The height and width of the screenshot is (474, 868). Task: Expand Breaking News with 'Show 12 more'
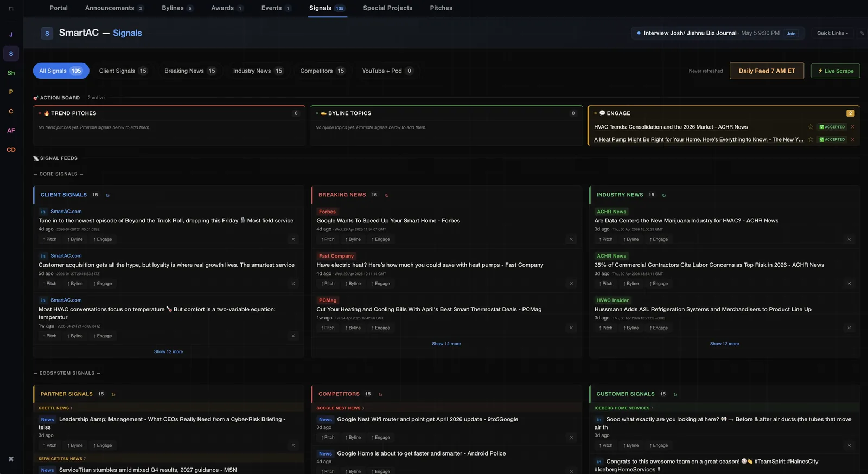pos(446,344)
